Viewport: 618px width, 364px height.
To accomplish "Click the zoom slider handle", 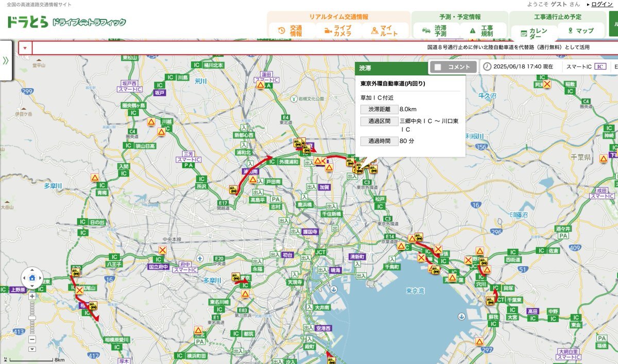I will click(x=32, y=319).
